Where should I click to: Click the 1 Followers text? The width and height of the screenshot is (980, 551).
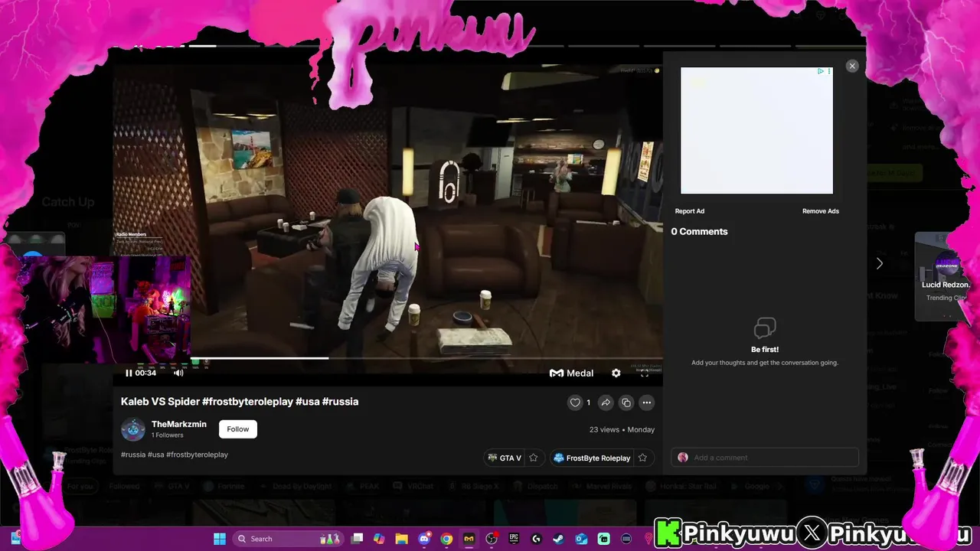[167, 435]
